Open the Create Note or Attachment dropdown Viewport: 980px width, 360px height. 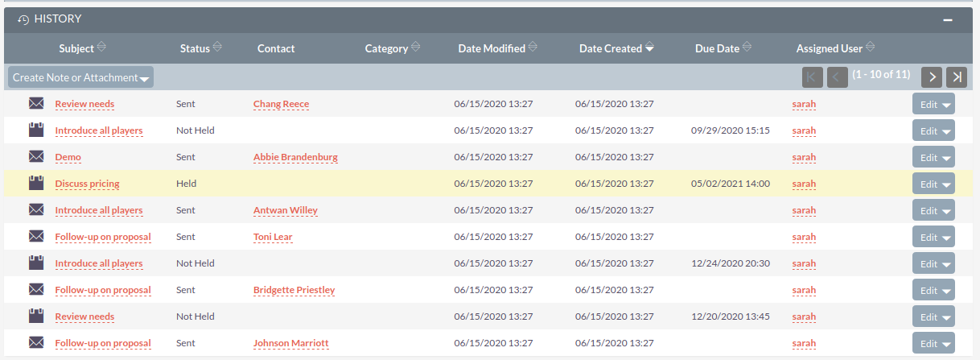80,77
